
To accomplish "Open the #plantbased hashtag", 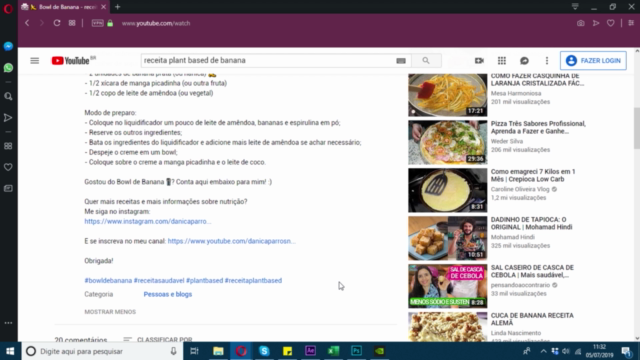I will [x=204, y=280].
